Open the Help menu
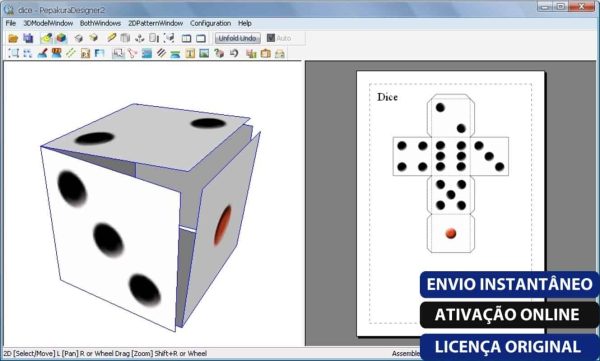The height and width of the screenshot is (361, 600). [245, 23]
